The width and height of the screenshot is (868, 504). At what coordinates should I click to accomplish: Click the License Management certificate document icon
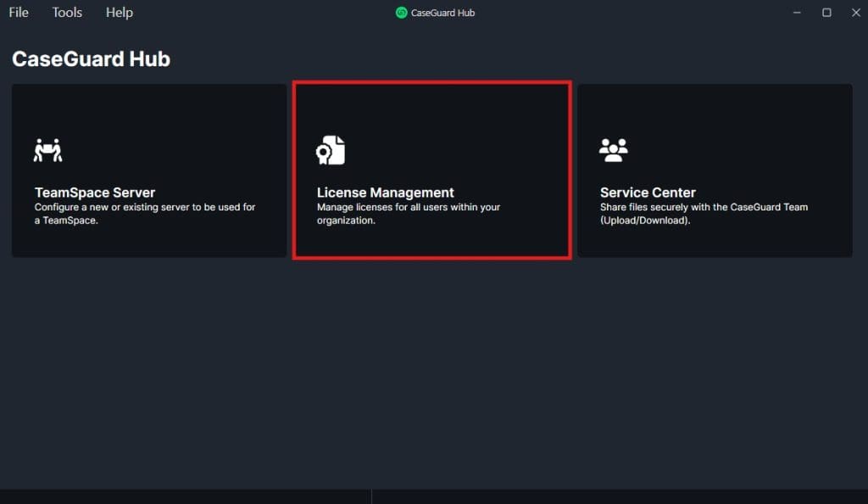tap(331, 150)
